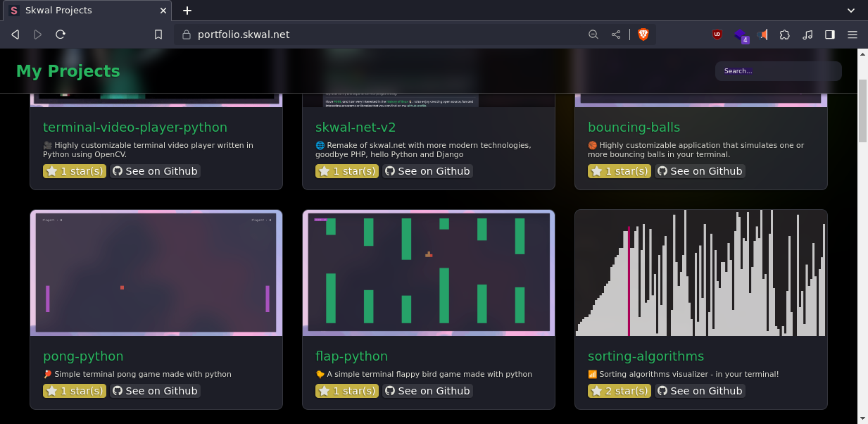The height and width of the screenshot is (424, 868).
Task: See sorting-algorithms on Github
Action: point(700,391)
